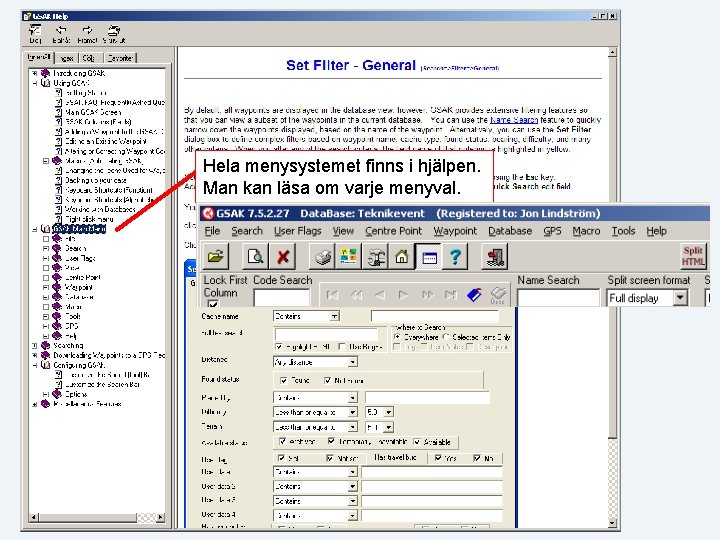Expand the Introducing GSAK tree node
The width and height of the screenshot is (720, 540).
tap(35, 73)
